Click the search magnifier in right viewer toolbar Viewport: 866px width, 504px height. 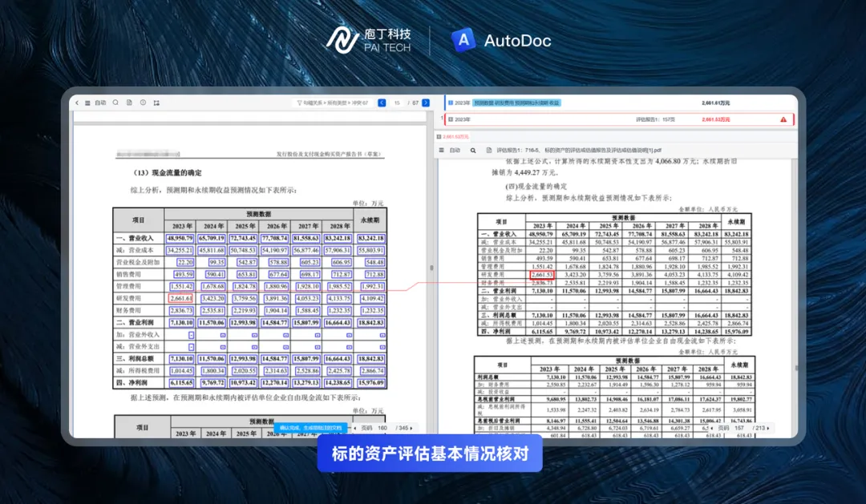(x=473, y=150)
